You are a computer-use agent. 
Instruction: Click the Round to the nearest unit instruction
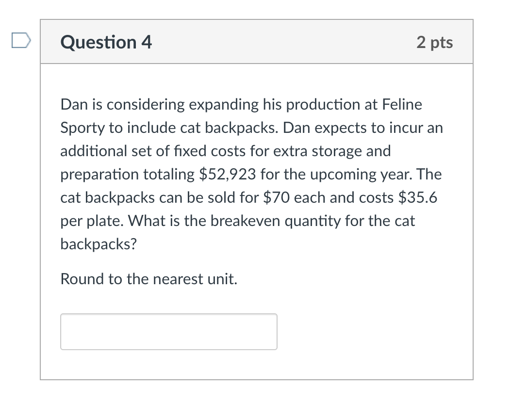(x=148, y=279)
